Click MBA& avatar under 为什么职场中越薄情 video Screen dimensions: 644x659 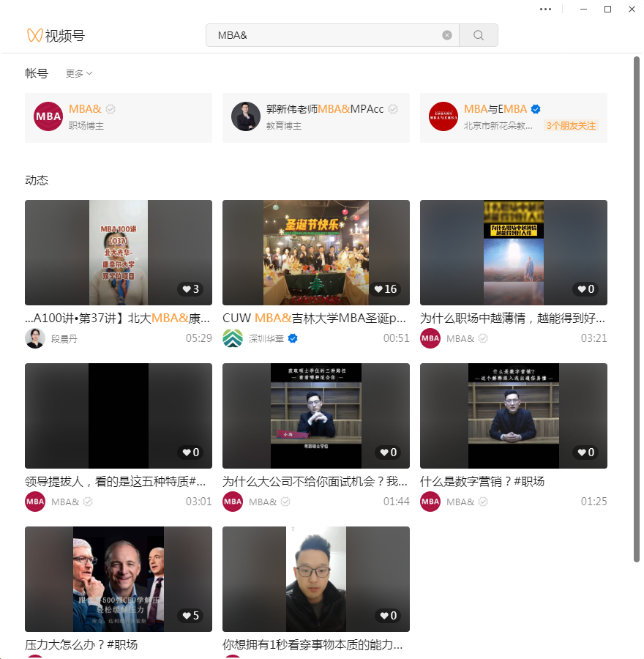point(430,338)
